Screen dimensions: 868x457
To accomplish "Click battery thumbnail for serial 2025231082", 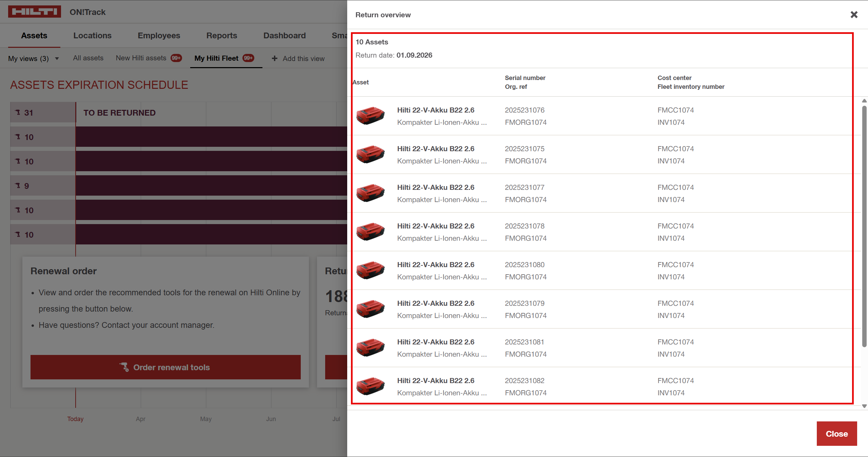I will point(370,386).
